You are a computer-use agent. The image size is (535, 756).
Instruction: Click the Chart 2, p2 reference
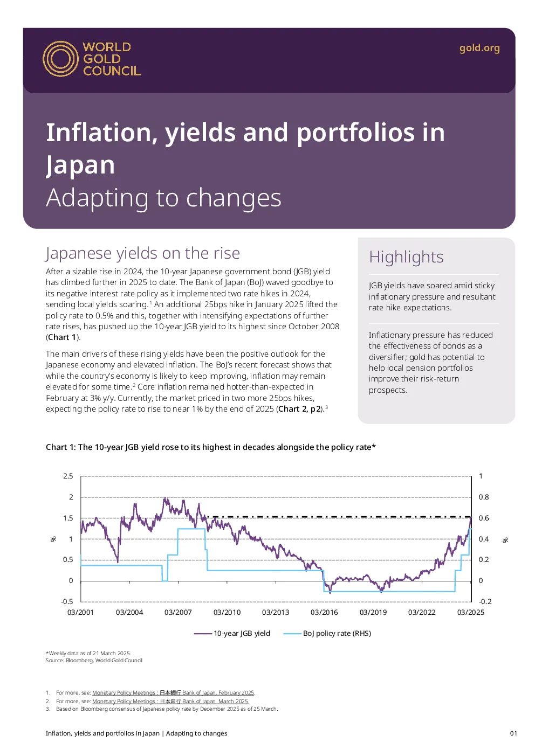point(300,409)
